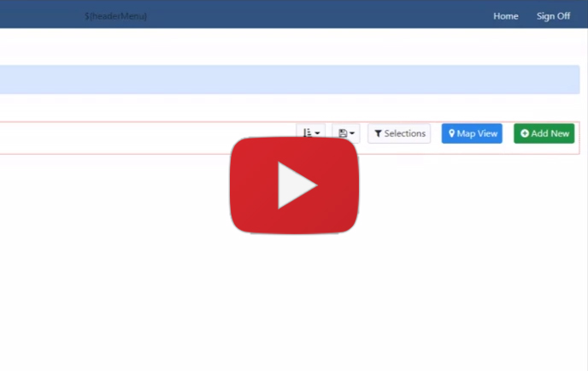Expand the caret beside the floppy disk icon

click(352, 134)
